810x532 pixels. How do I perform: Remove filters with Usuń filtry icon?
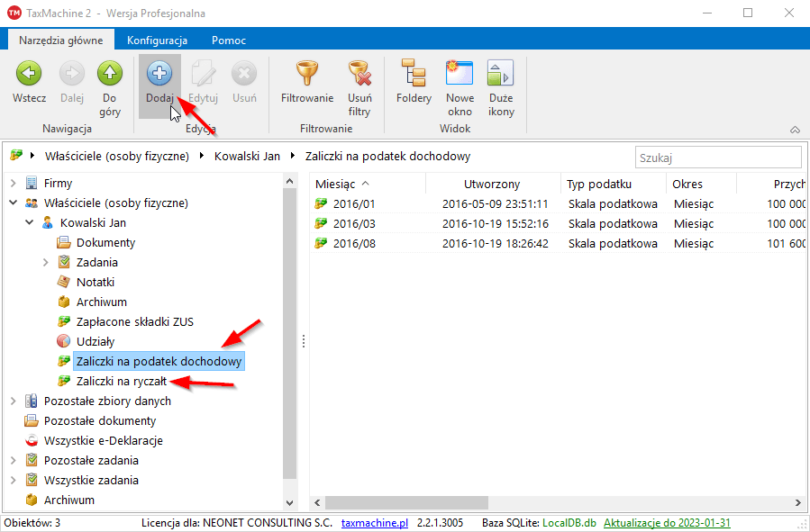[x=359, y=74]
